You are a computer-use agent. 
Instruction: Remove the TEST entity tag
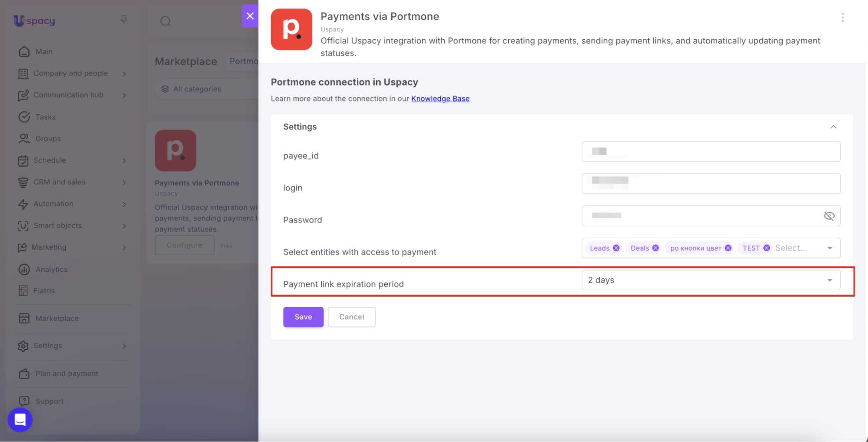[x=767, y=248]
